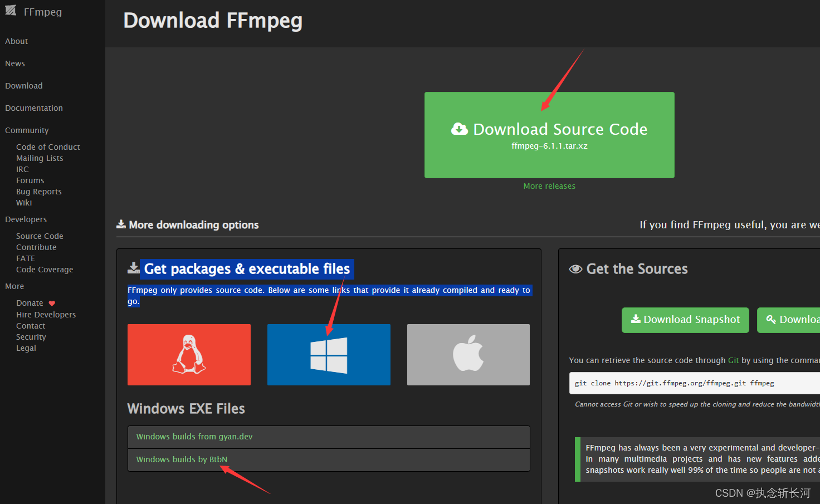Screen dimensions: 820x504
Task: Open the Linux penguin packages tile
Action: click(x=189, y=355)
